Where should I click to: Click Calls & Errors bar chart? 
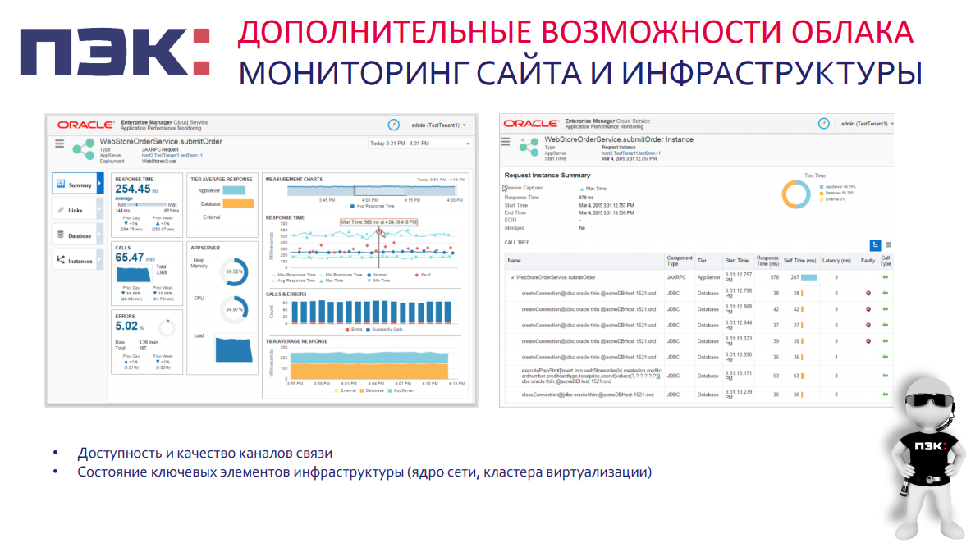click(x=372, y=312)
